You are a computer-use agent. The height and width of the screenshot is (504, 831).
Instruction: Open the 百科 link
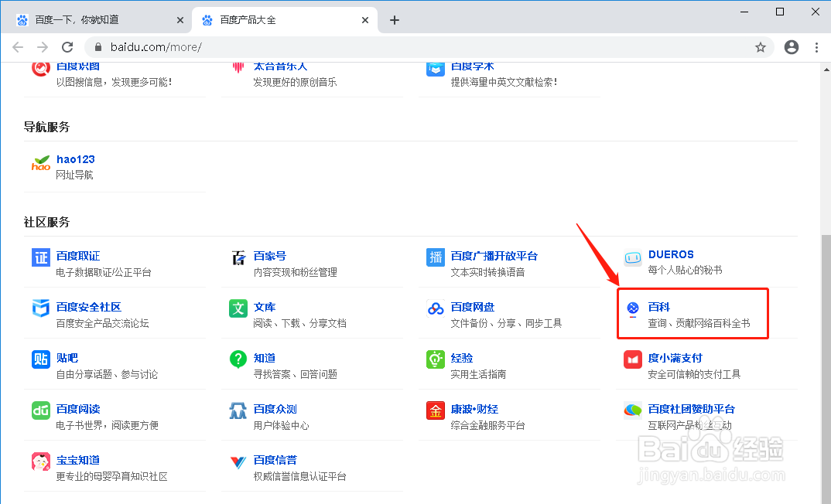tap(658, 307)
